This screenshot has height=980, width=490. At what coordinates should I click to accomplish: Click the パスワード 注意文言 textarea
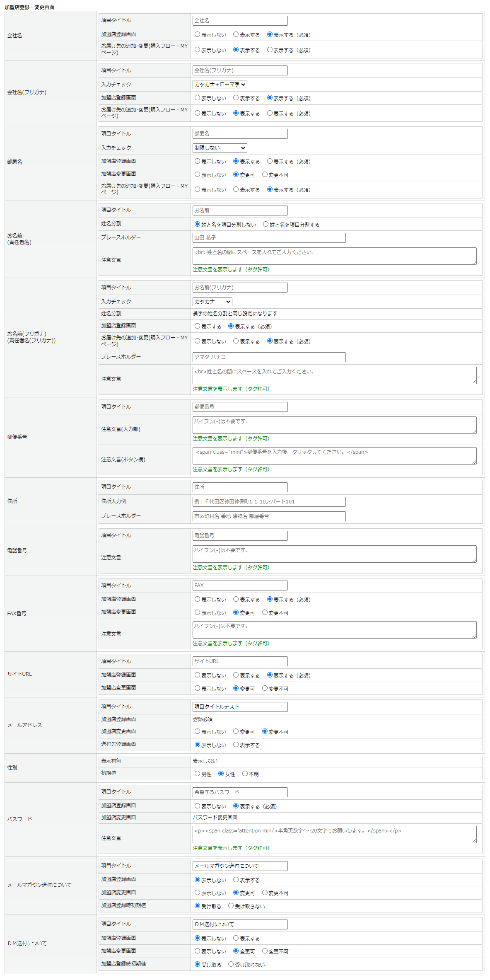(334, 834)
